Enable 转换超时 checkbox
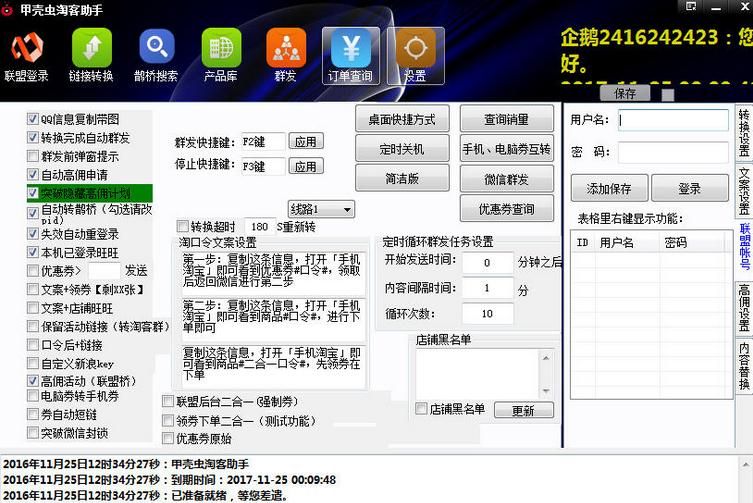 [x=182, y=226]
